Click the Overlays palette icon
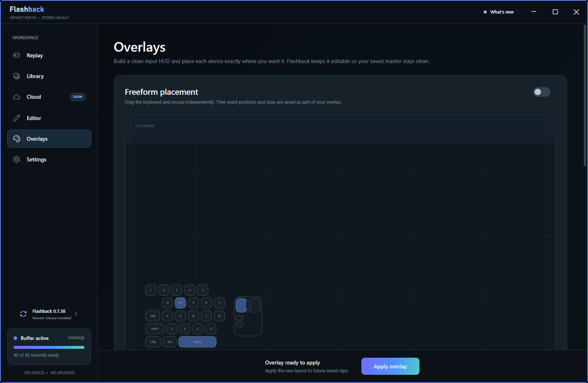 17,139
